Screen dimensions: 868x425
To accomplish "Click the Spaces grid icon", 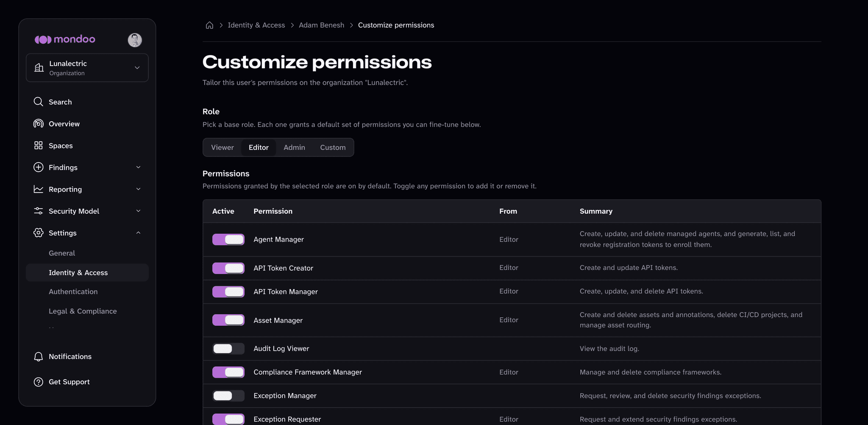I will 39,145.
